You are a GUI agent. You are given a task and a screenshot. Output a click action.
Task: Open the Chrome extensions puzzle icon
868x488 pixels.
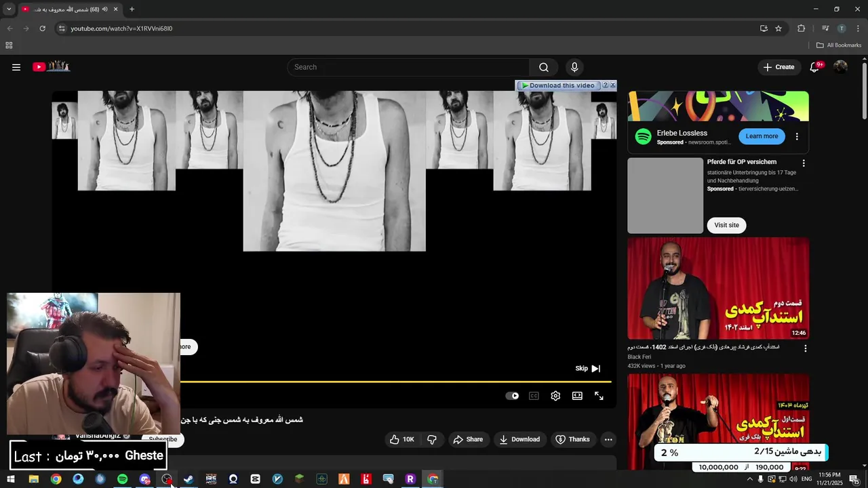pos(801,28)
